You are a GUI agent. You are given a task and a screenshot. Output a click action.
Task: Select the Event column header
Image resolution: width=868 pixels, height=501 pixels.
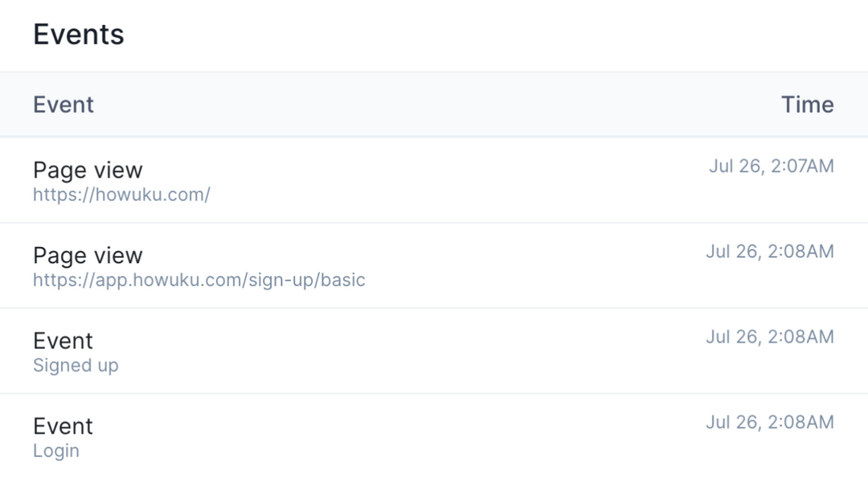(63, 105)
